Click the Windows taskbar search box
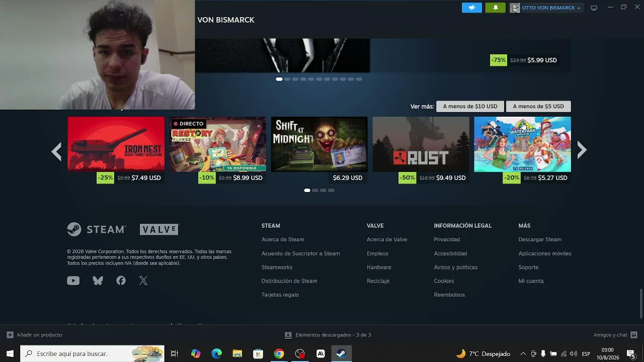 pos(92,353)
